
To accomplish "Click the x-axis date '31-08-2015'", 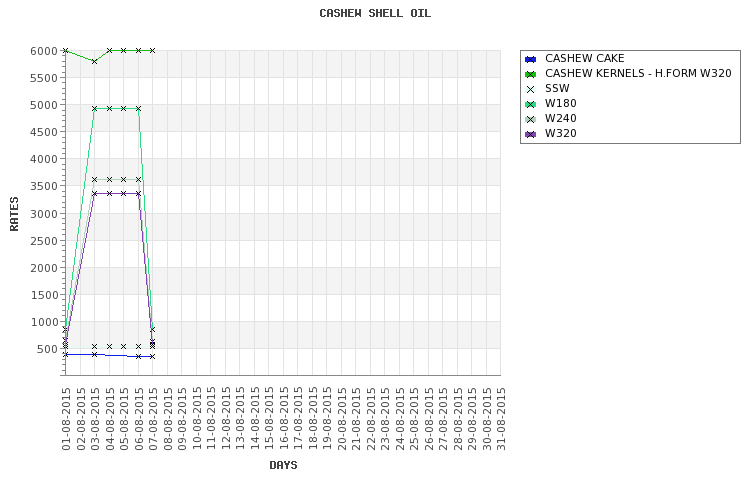I will [501, 419].
